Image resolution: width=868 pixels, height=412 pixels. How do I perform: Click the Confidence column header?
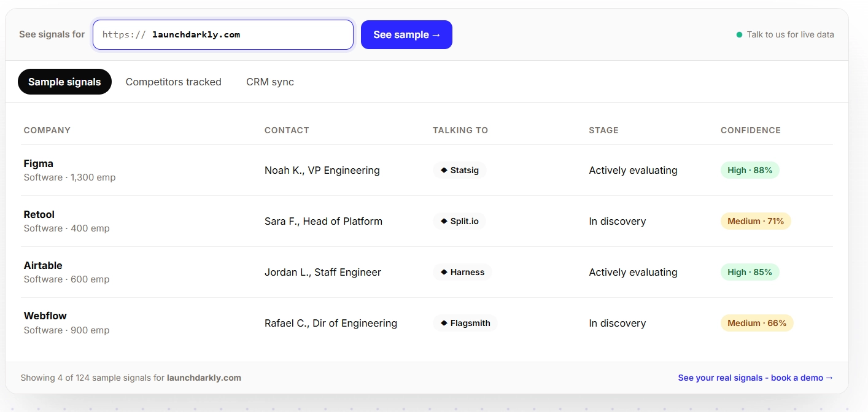751,130
